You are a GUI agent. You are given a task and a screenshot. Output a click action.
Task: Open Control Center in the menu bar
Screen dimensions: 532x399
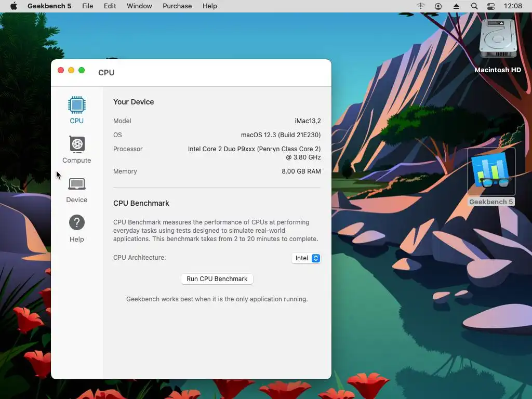tap(490, 6)
